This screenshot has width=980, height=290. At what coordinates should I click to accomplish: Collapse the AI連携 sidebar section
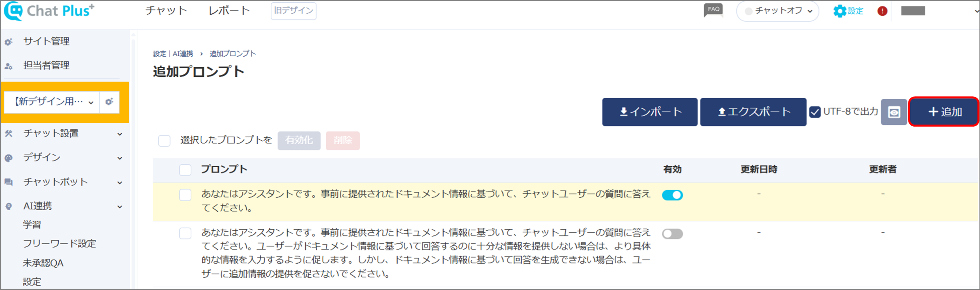(65, 206)
